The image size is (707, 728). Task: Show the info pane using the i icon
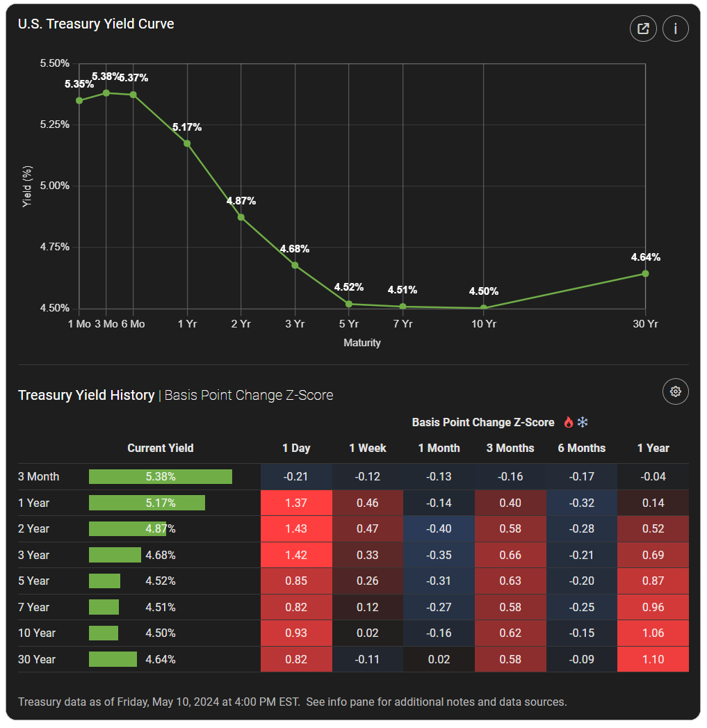675,29
